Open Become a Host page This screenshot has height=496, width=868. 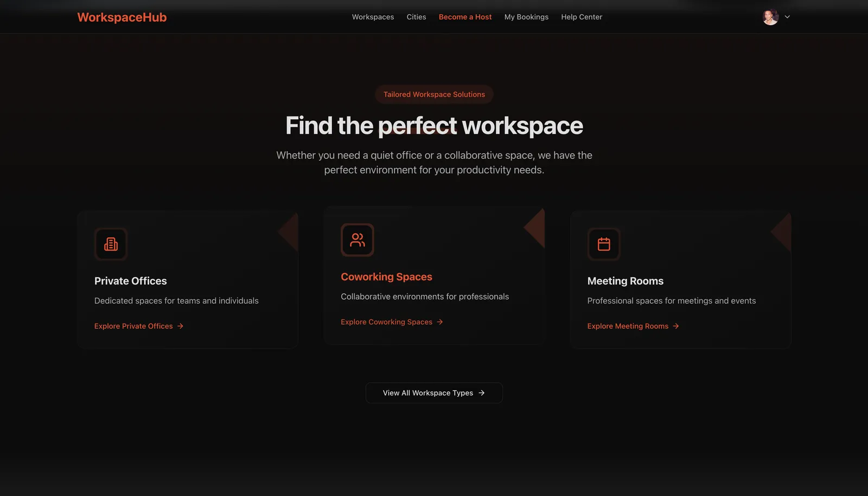[x=465, y=17]
